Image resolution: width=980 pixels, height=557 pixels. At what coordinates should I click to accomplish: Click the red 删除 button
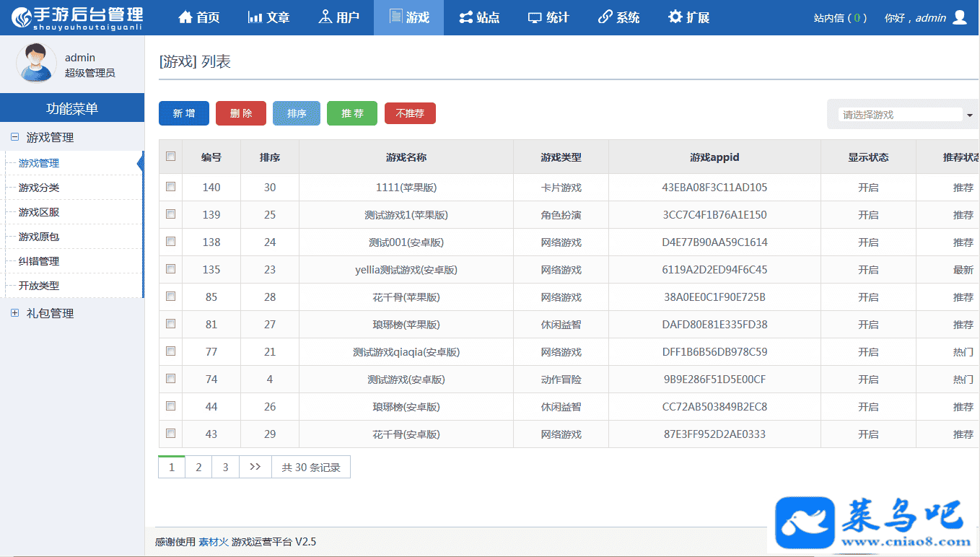[241, 113]
